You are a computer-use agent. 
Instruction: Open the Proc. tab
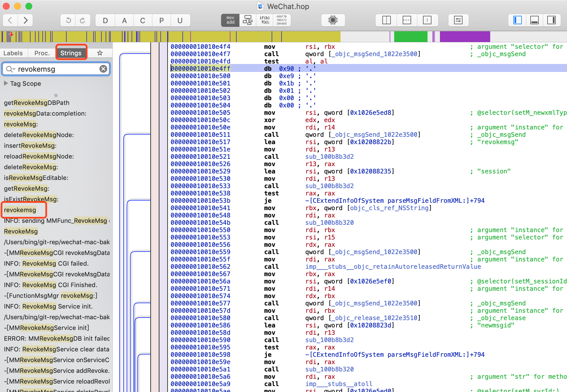42,53
